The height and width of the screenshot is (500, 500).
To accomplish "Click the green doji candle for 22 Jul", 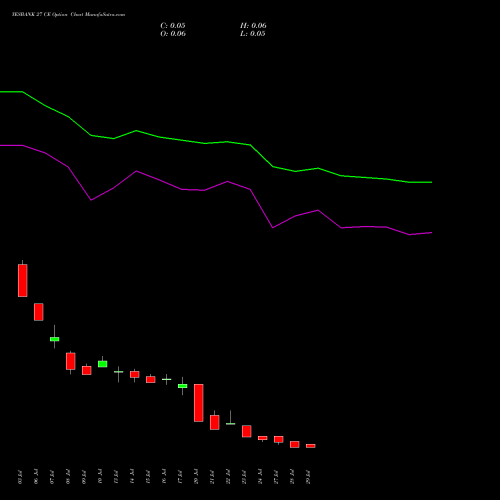I will pyautogui.click(x=231, y=423).
